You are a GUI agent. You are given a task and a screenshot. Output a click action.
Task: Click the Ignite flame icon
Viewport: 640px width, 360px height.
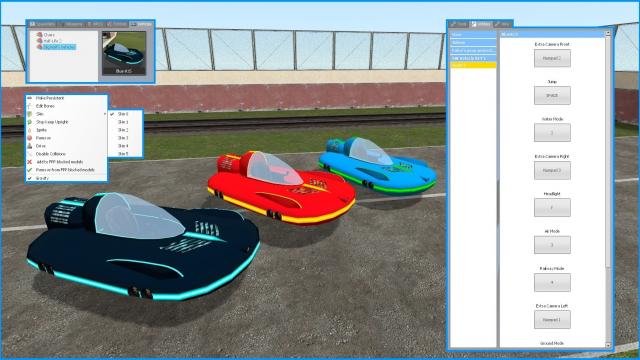29,130
